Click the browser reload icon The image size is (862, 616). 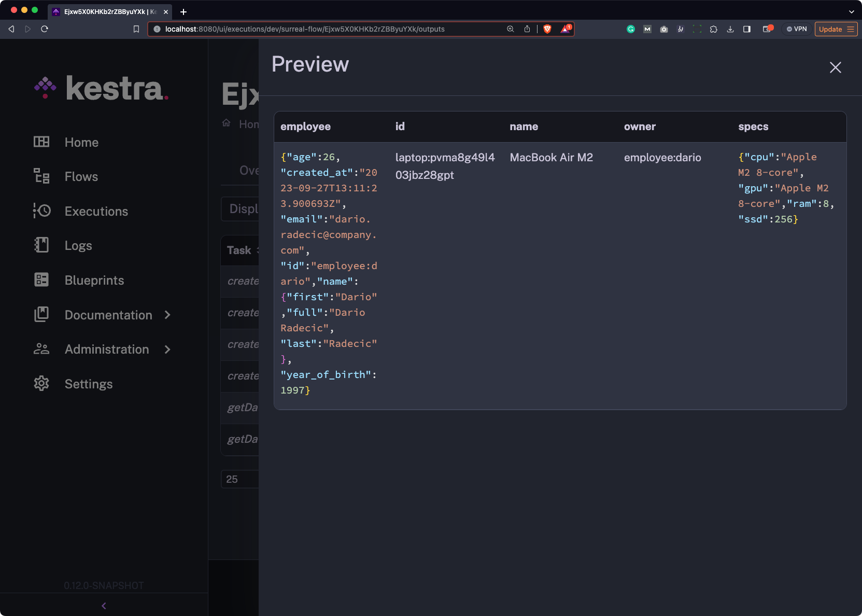[x=45, y=29]
